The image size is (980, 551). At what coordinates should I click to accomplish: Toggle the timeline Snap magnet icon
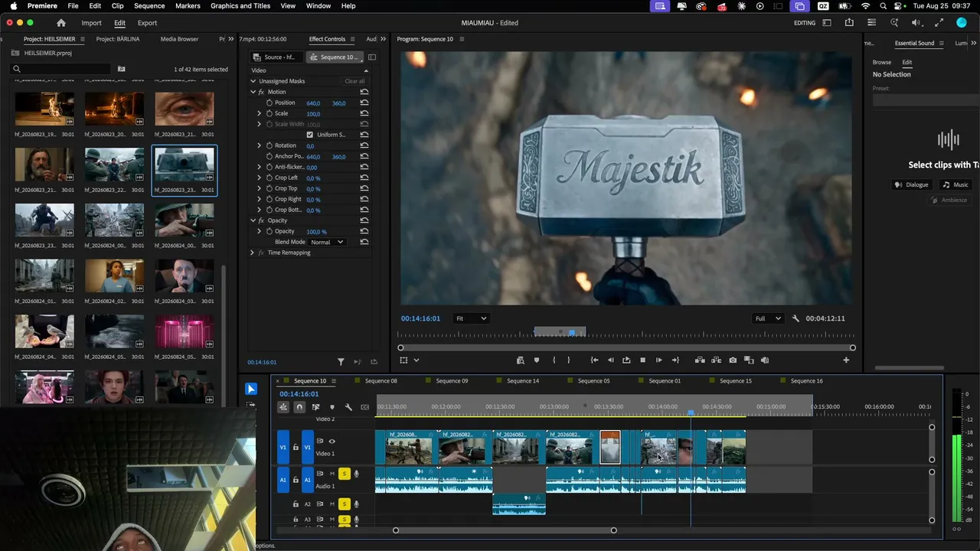tap(299, 407)
